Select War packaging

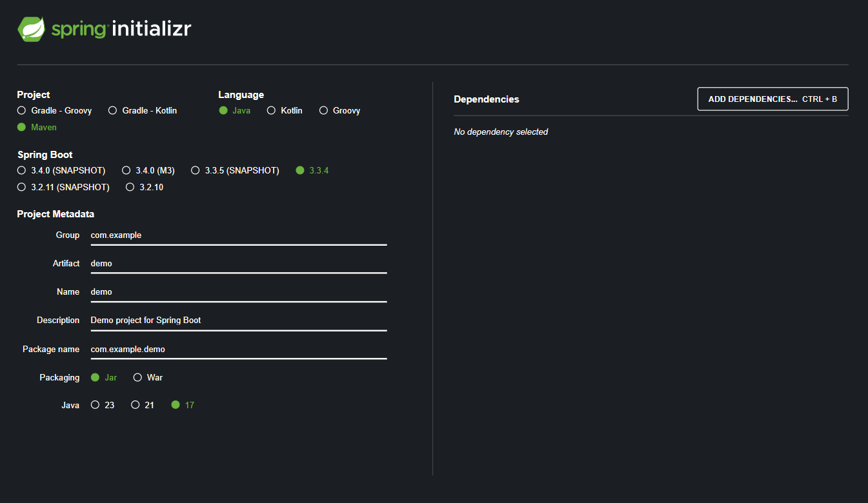[x=148, y=378]
